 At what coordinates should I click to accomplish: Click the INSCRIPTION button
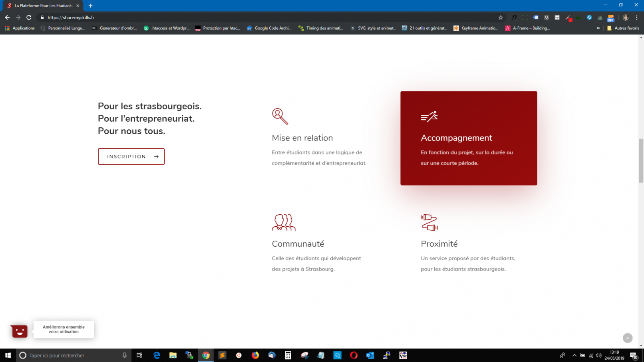click(x=131, y=156)
